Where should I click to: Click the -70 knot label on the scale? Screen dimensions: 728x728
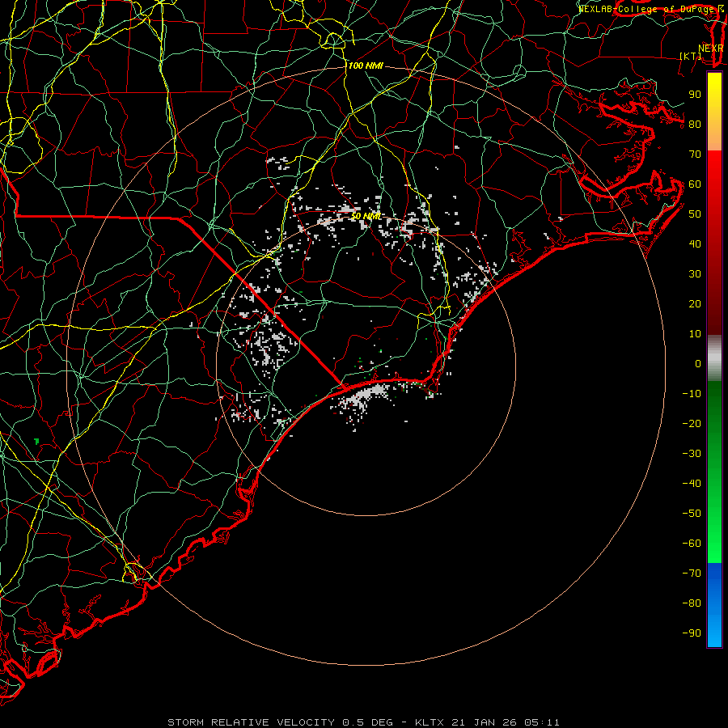(692, 574)
